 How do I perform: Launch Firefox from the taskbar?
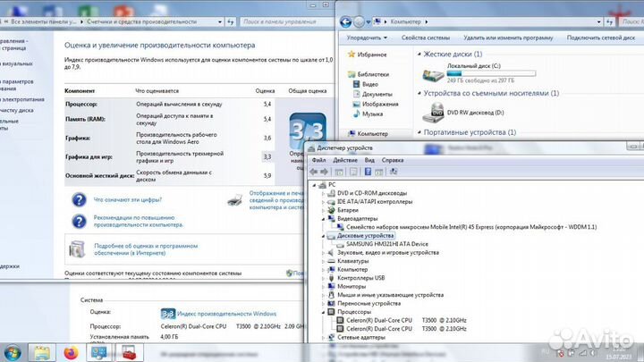point(71,353)
